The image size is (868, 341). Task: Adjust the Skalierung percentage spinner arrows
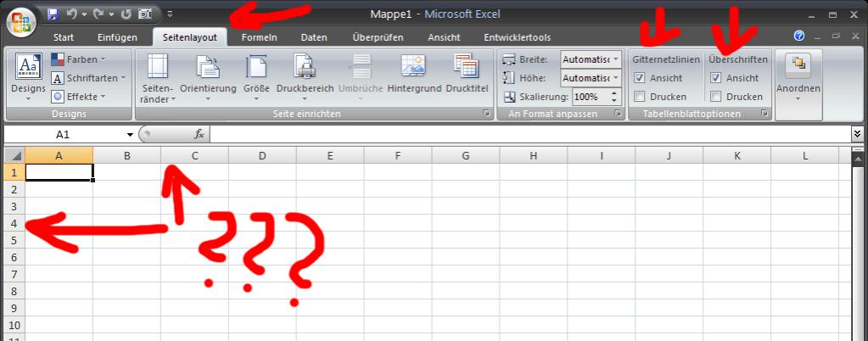(614, 97)
